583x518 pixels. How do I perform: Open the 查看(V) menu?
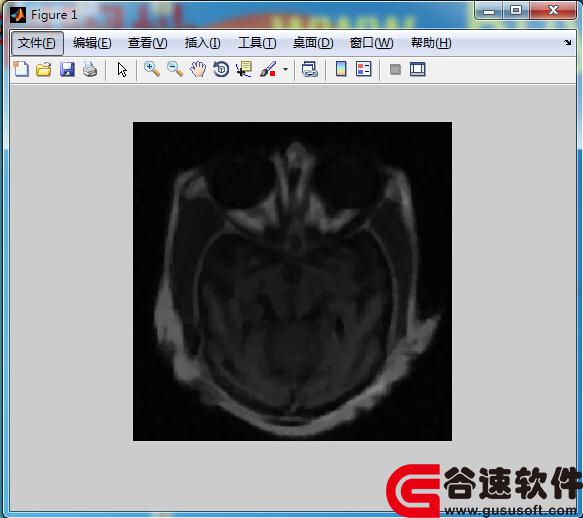tap(147, 43)
